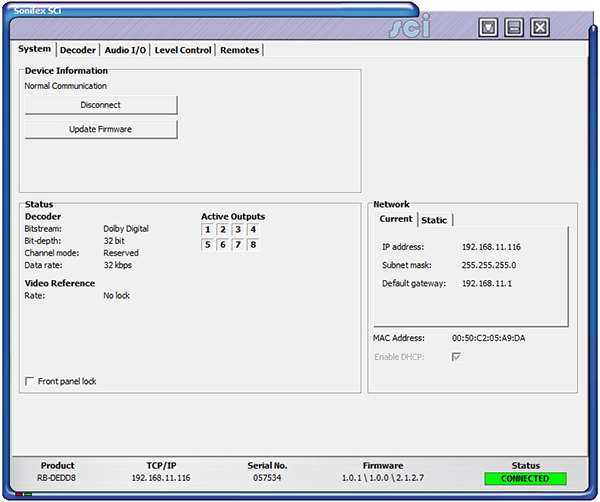600x502 pixels.
Task: Switch to the Decoder tab
Action: point(78,50)
